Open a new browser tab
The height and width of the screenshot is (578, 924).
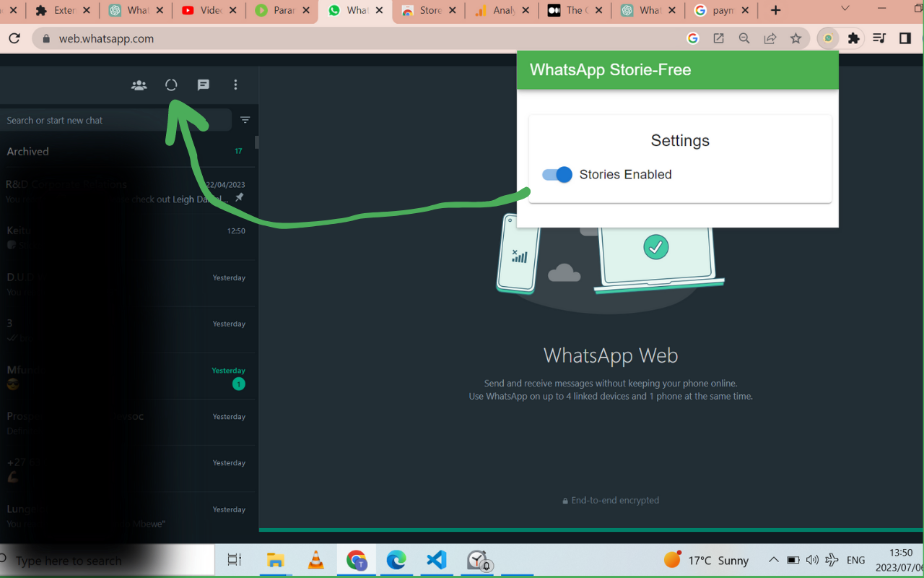[775, 10]
